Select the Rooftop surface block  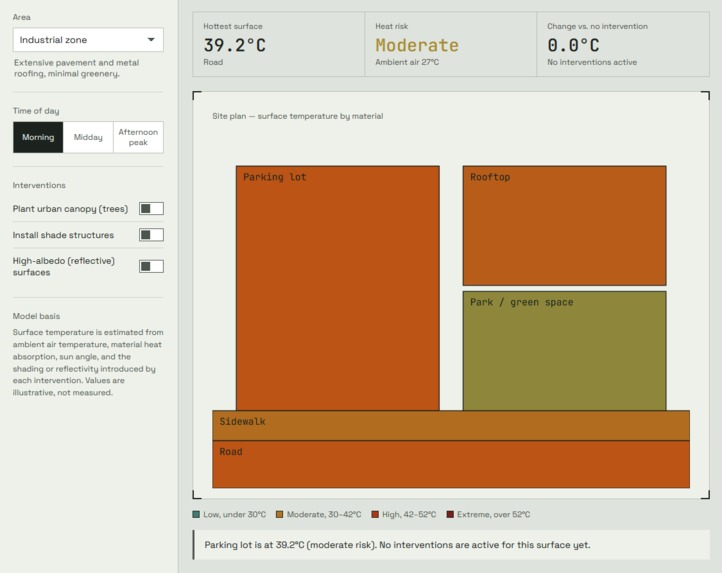click(x=564, y=226)
